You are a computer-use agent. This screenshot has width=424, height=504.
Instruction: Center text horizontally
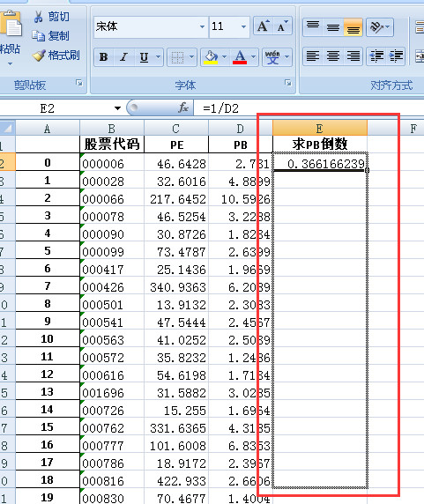coord(333,56)
